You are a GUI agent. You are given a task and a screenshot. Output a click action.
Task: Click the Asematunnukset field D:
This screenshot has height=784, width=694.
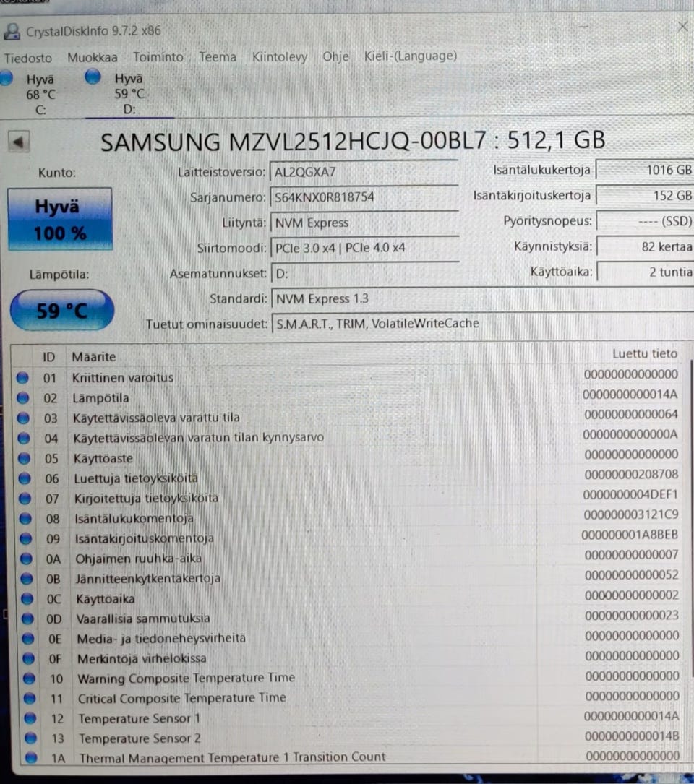pyautogui.click(x=365, y=274)
